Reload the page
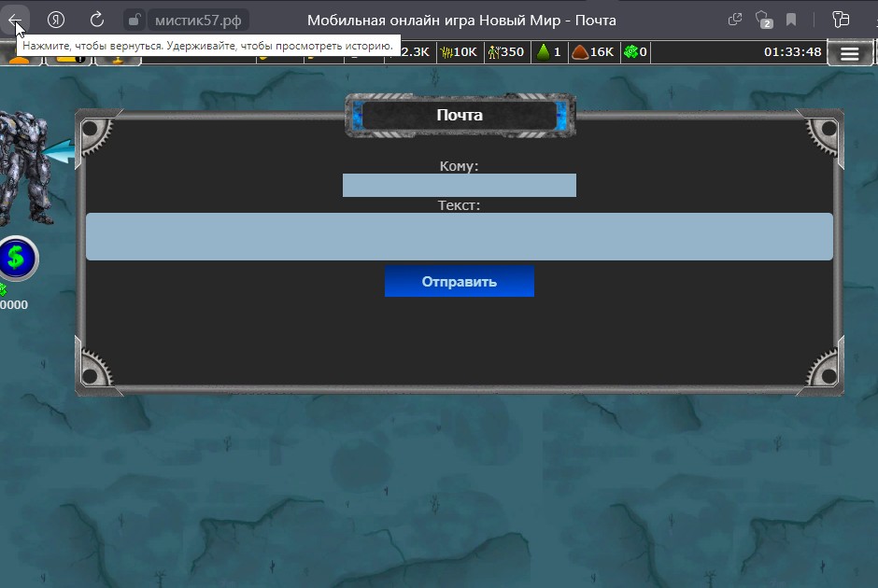 [97, 20]
